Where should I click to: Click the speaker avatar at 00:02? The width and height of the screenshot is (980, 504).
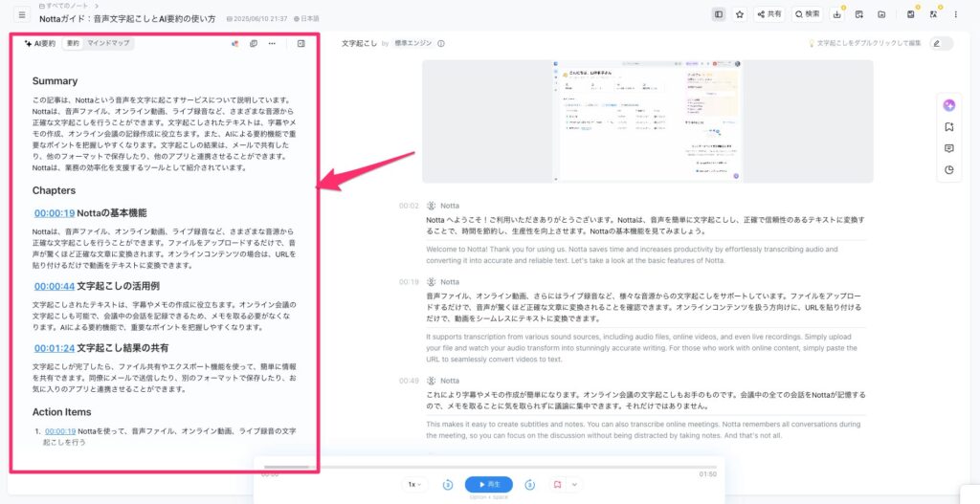click(x=431, y=206)
